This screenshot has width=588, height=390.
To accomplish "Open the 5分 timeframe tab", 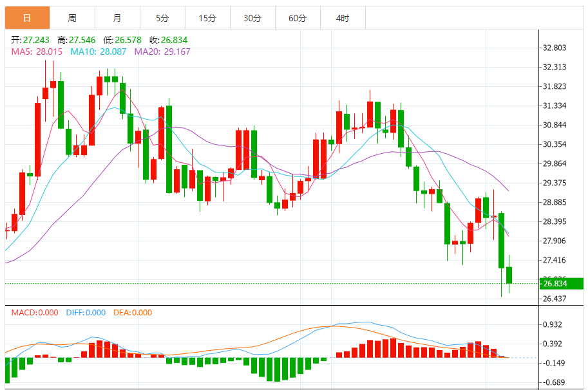I will [x=162, y=17].
